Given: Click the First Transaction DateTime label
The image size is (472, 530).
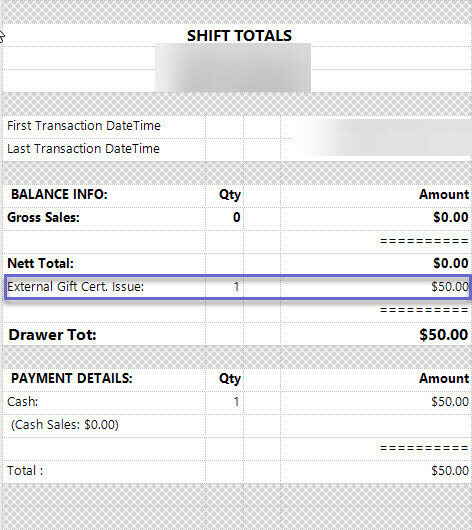Looking at the screenshot, I should (x=84, y=126).
